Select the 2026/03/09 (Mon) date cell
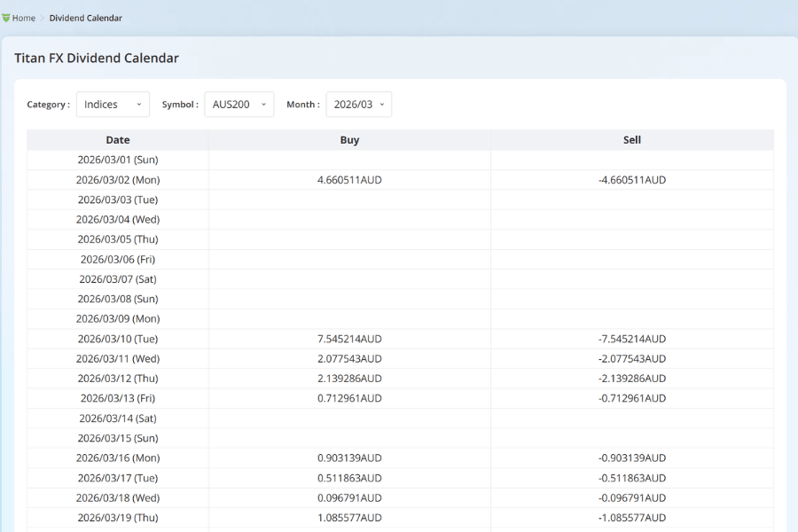This screenshot has height=532, width=798. (x=118, y=318)
